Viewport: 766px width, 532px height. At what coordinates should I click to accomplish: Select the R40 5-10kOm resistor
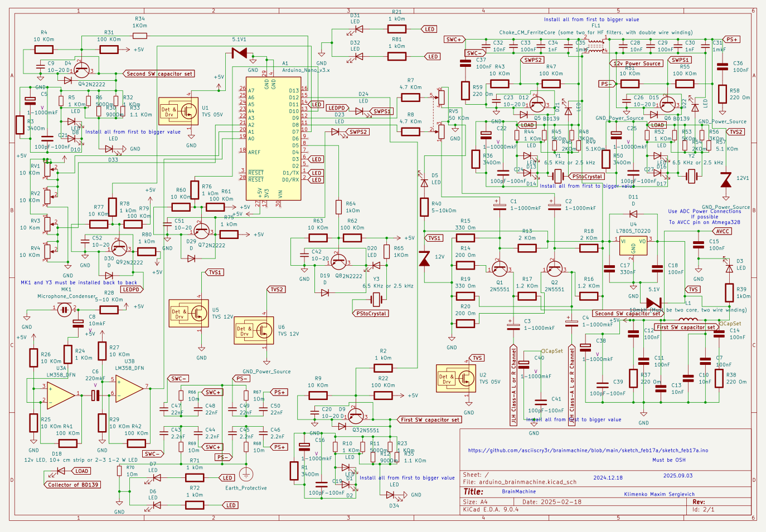[x=424, y=207]
